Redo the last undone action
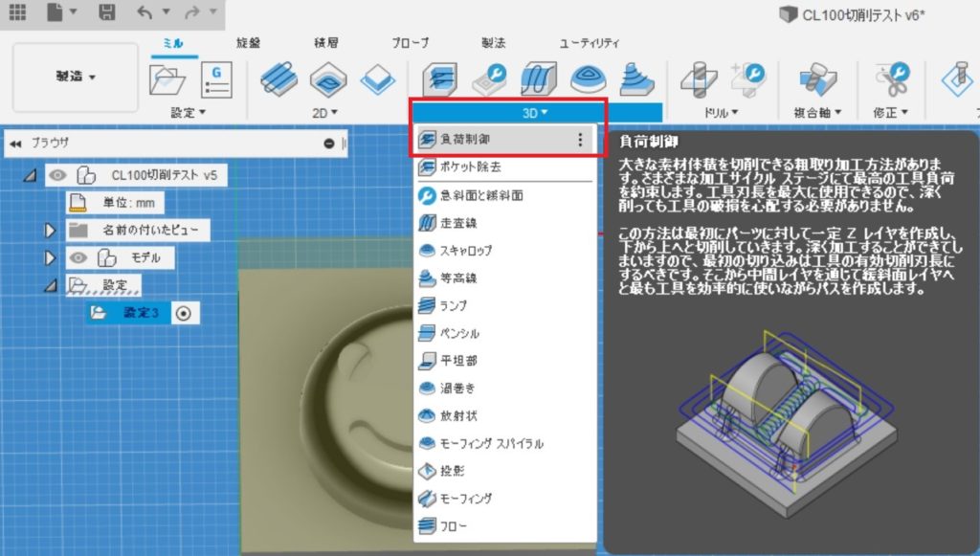Image resolution: width=980 pixels, height=556 pixels. click(x=191, y=11)
